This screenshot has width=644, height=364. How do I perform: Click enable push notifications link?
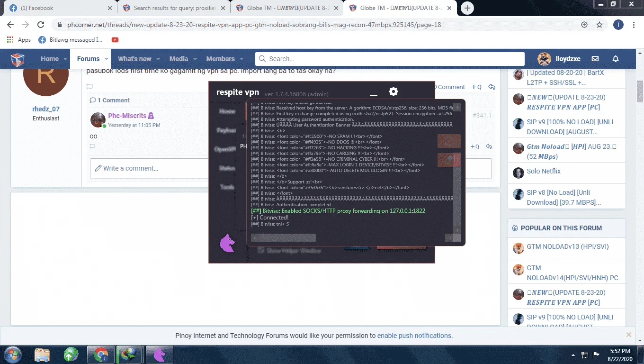click(x=414, y=336)
